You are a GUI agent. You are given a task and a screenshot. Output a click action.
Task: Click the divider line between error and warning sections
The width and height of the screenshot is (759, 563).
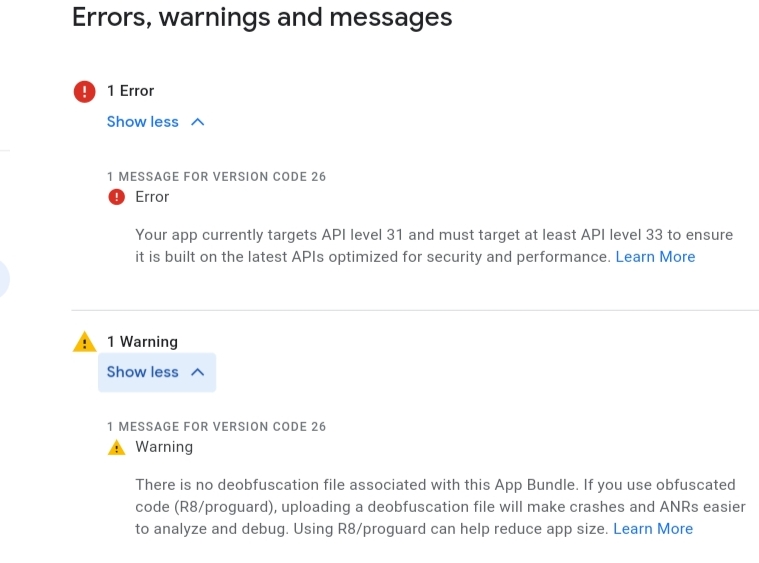(x=415, y=310)
